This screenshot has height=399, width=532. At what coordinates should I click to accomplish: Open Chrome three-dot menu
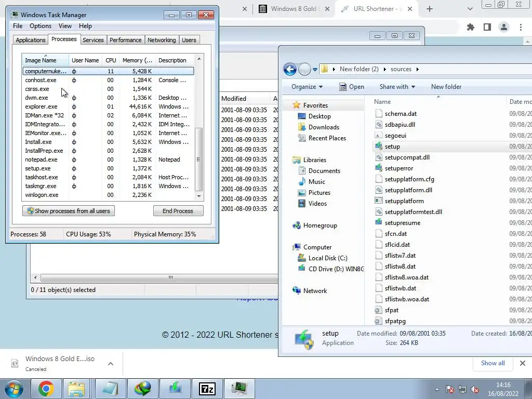click(x=521, y=27)
